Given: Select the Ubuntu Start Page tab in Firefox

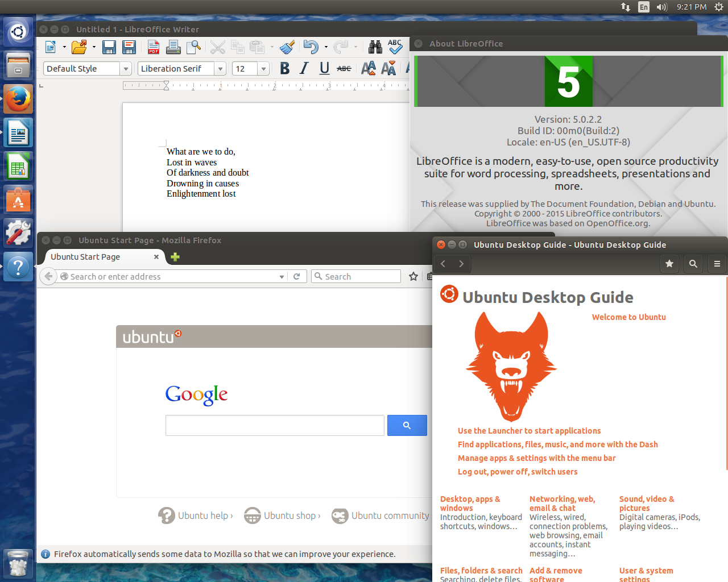Looking at the screenshot, I should click(102, 257).
